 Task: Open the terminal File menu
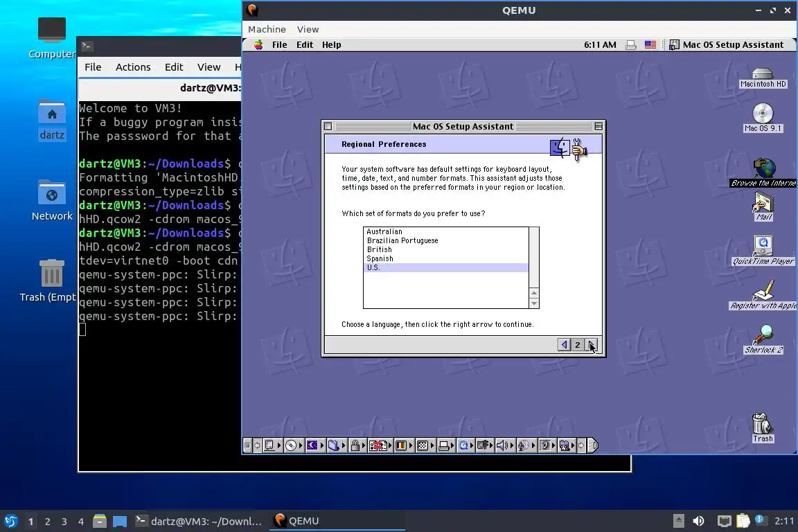click(93, 67)
